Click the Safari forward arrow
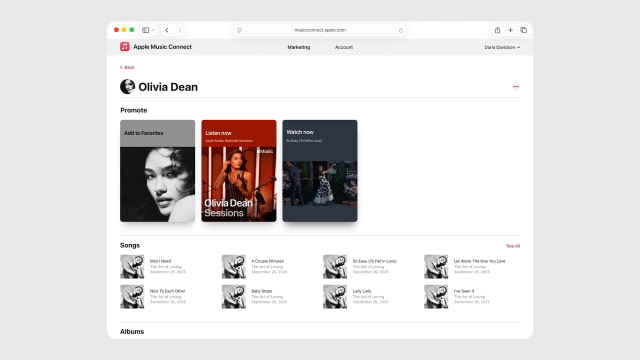Screen dimensions: 640x360 point(180,30)
